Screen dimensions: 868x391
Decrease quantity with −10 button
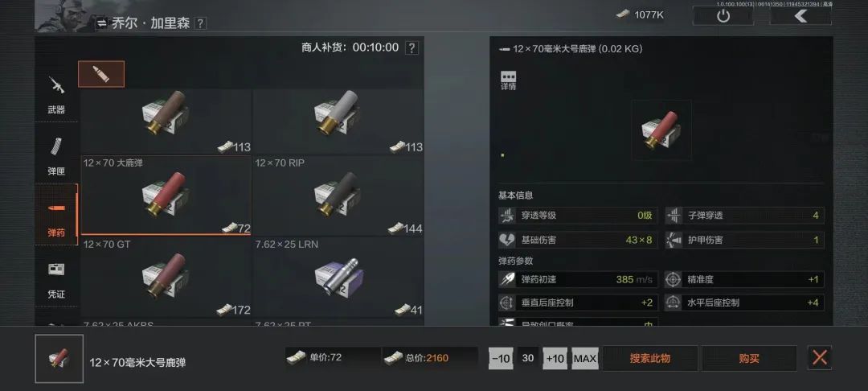(x=501, y=358)
